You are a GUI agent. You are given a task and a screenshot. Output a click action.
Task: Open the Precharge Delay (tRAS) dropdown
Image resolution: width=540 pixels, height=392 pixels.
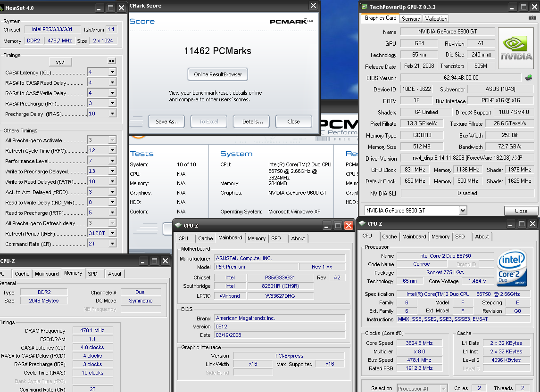(x=112, y=114)
